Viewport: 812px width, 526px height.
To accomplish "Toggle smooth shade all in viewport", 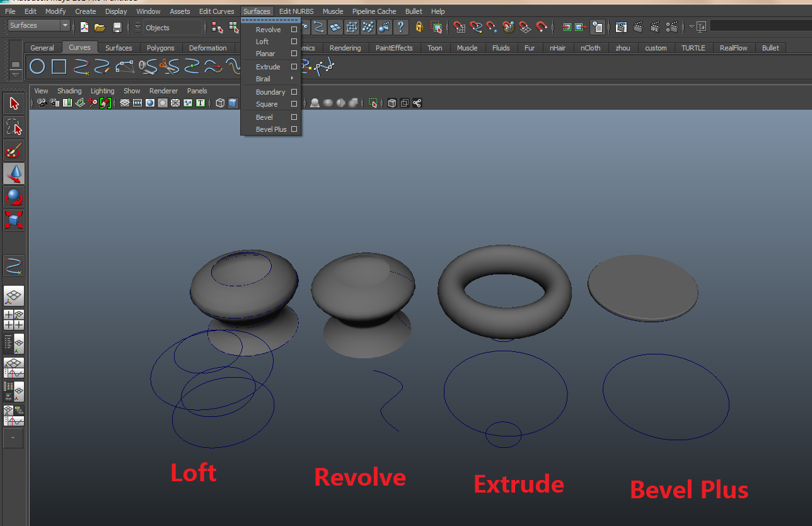I will point(233,103).
